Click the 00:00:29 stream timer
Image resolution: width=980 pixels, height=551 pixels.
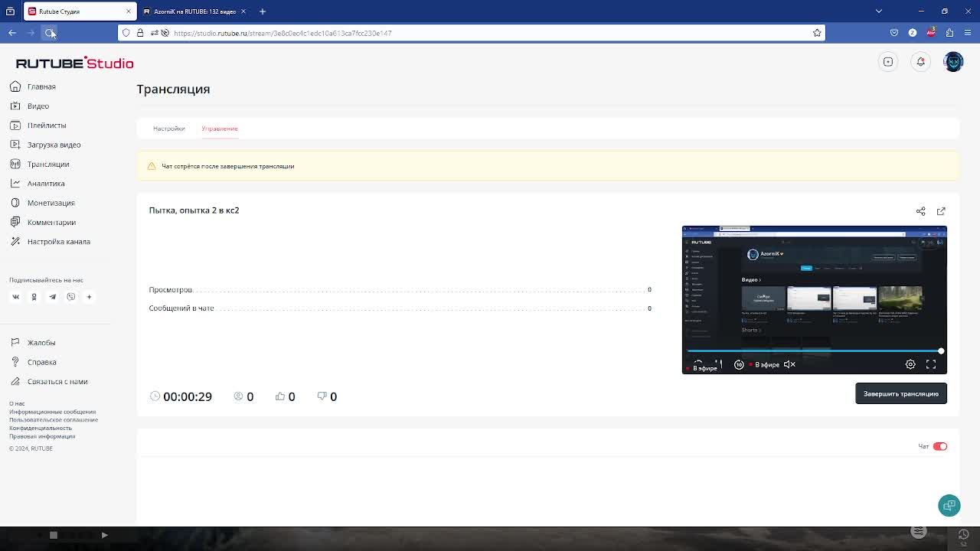coord(187,396)
